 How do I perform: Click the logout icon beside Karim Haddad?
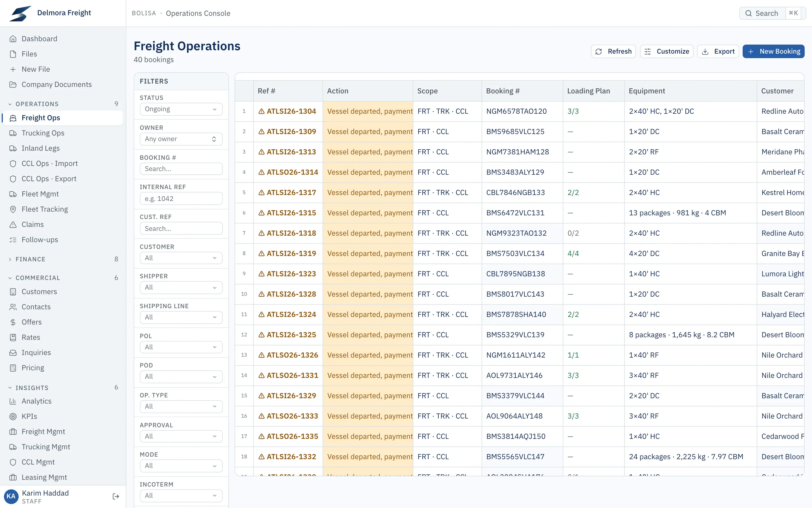(x=116, y=497)
